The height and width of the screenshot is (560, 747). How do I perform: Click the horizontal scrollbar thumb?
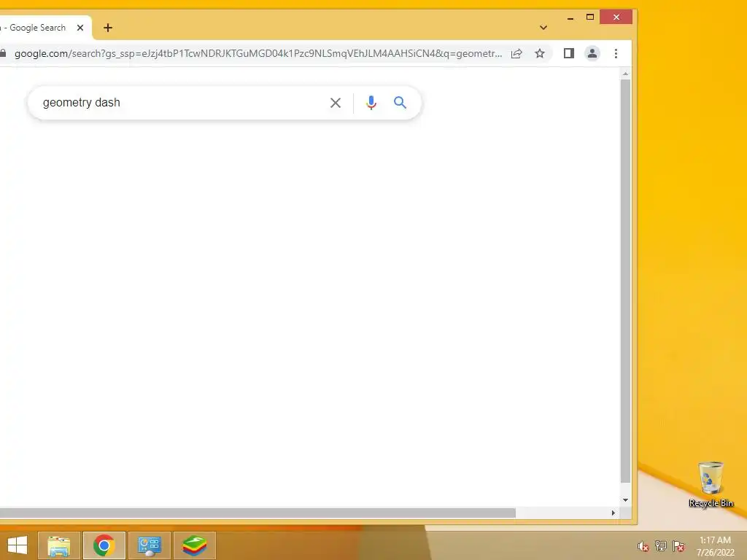point(258,513)
